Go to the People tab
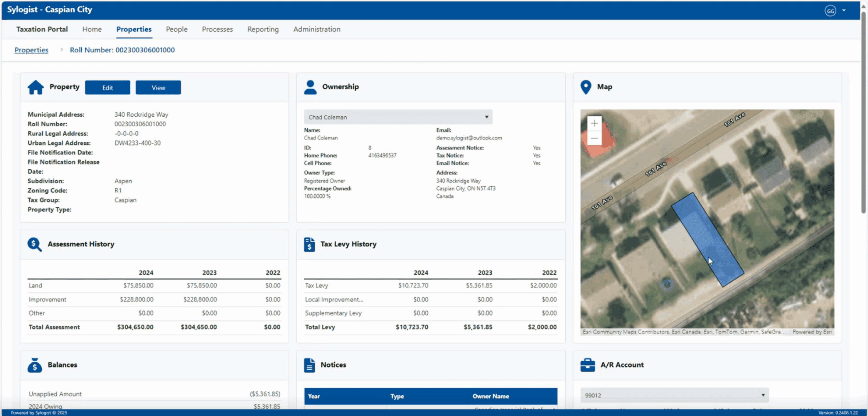Screen dimensions: 868x416 click(x=177, y=29)
